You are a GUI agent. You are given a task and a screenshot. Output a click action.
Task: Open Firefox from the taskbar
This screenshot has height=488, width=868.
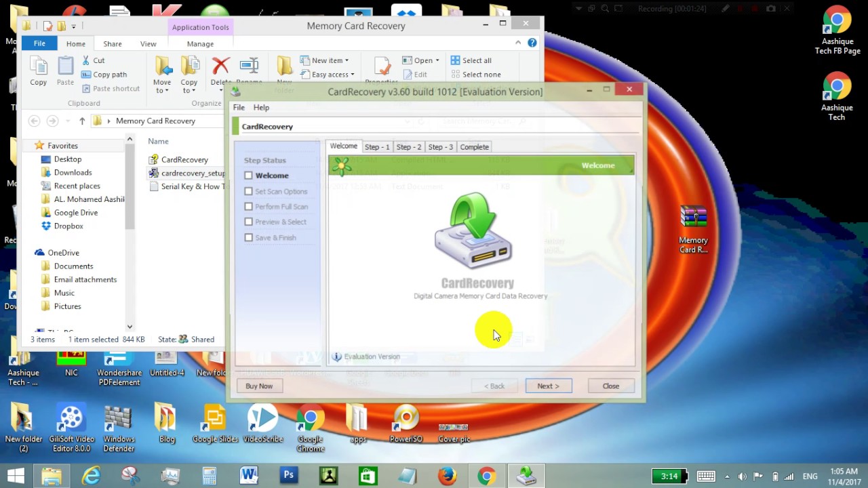point(447,476)
